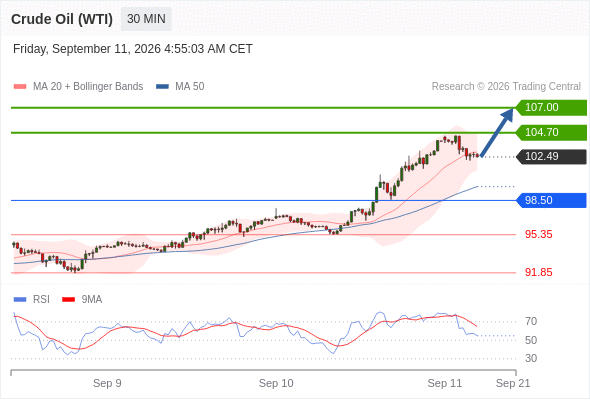Click the RSI 70 overbought level label
This screenshot has height=400, width=590.
click(531, 322)
